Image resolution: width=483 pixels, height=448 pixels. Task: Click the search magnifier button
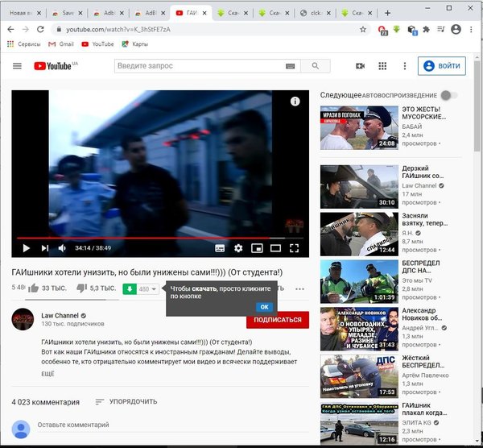315,66
